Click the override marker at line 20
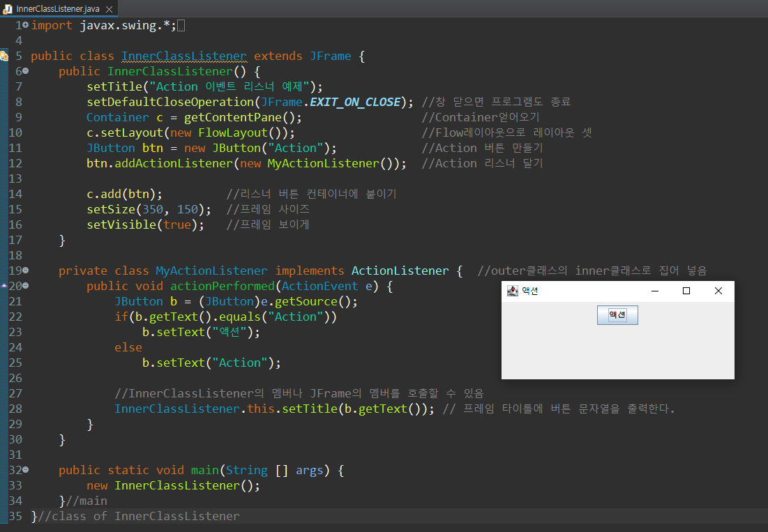Screen dimensions: 768x532 tap(4, 285)
